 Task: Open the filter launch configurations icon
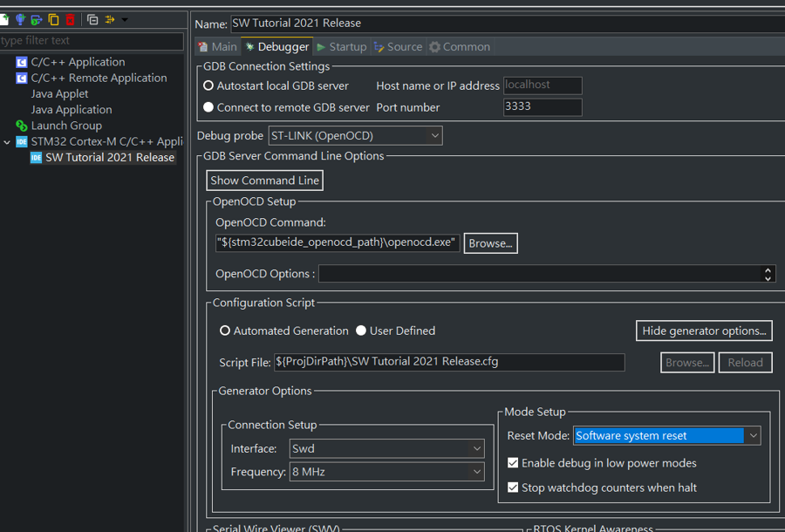111,19
